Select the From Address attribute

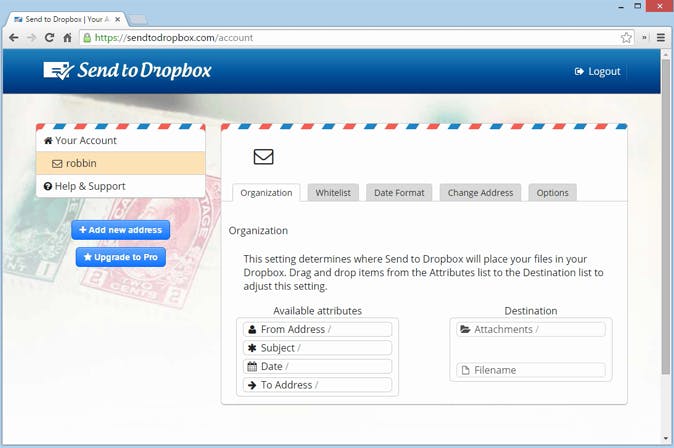(318, 329)
